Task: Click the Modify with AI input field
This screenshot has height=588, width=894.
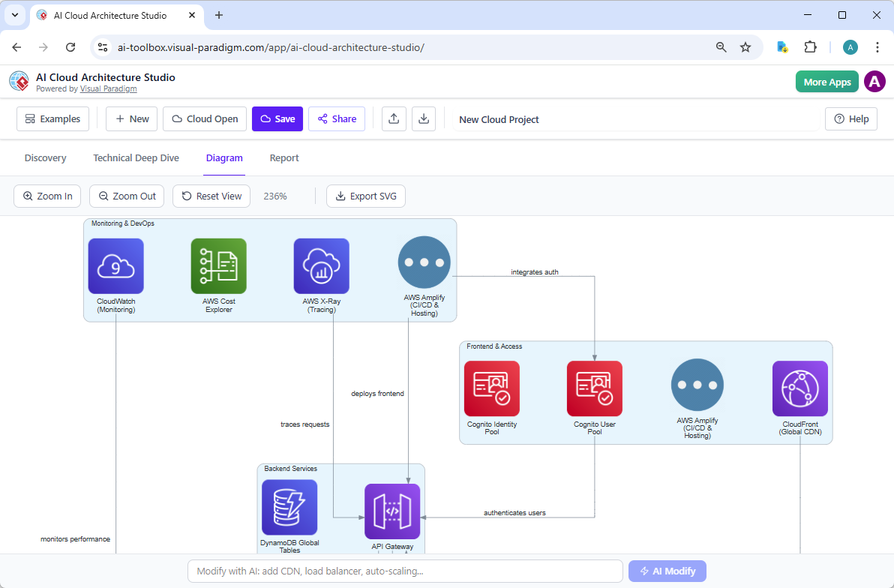Action: (x=405, y=571)
